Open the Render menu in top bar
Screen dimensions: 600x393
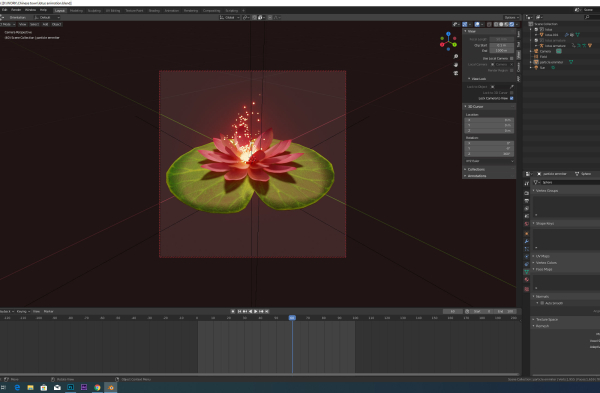16,10
